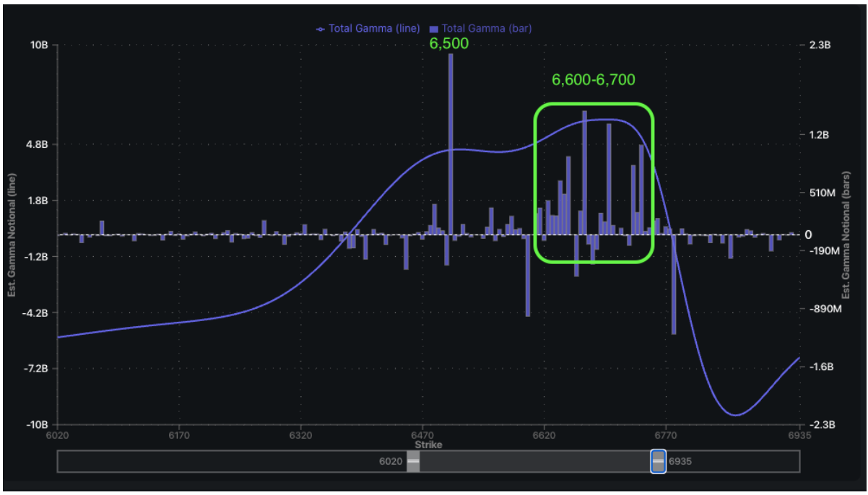Toggle the Total Gamma (line) legend entry
Viewport: 868px width, 495px height.
pyautogui.click(x=368, y=29)
